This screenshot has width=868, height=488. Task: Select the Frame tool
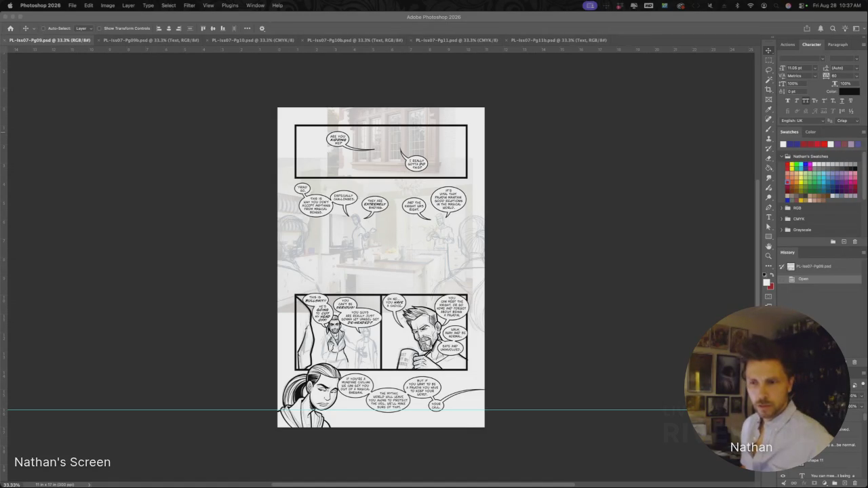pos(768,100)
